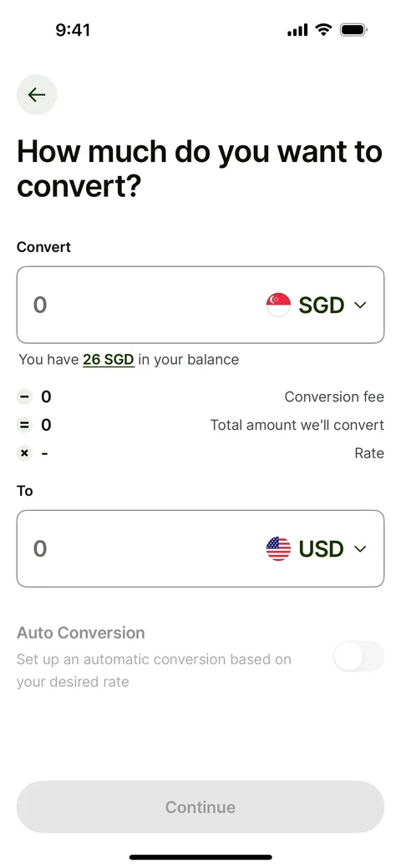
Task: Tap the cellular signal bars icon
Action: (297, 30)
